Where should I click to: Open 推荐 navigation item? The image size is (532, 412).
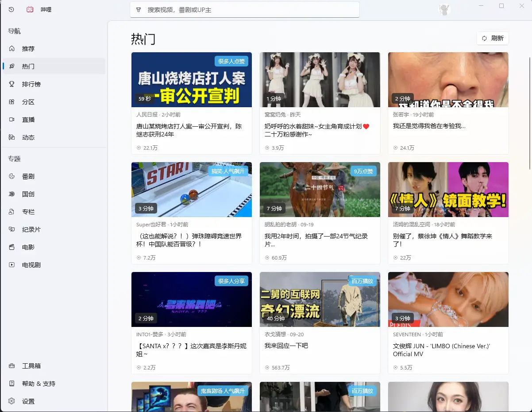click(x=54, y=49)
